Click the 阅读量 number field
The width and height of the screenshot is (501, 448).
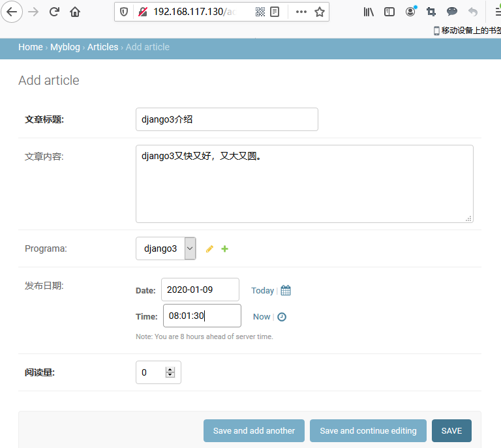coord(159,372)
